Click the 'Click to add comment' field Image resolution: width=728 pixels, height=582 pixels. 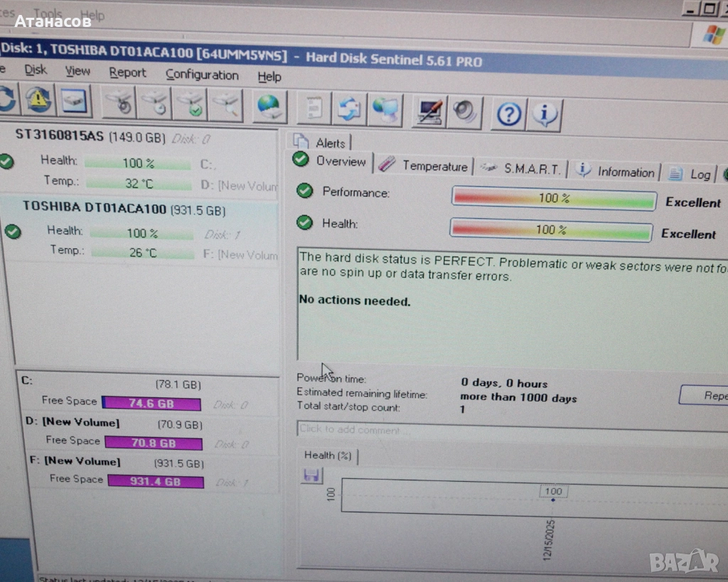tap(498, 429)
